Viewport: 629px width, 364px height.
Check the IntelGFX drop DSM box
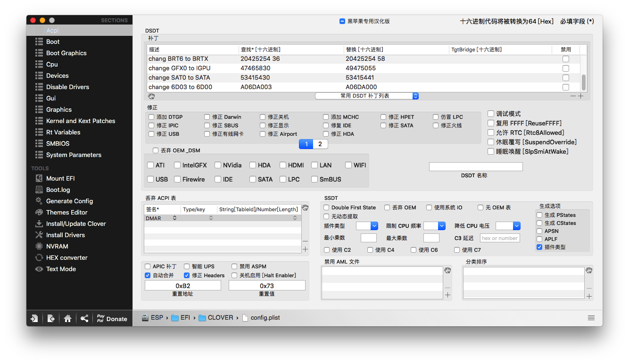[177, 165]
